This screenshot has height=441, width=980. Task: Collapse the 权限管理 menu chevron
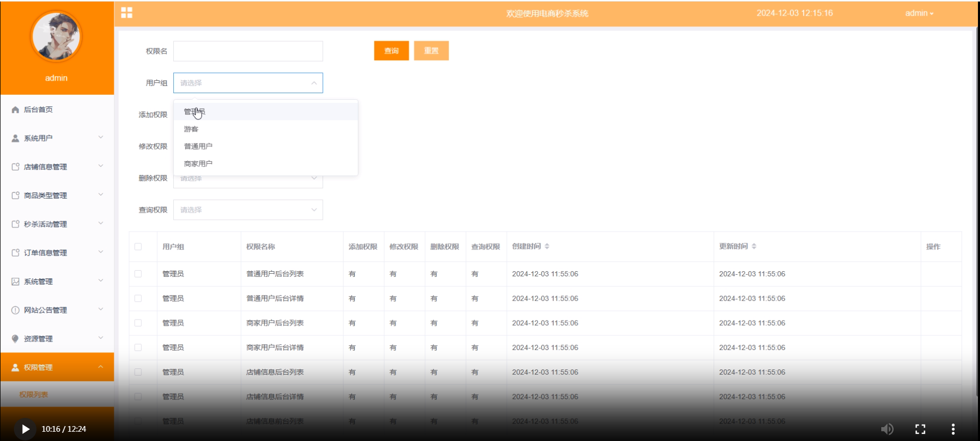click(101, 366)
